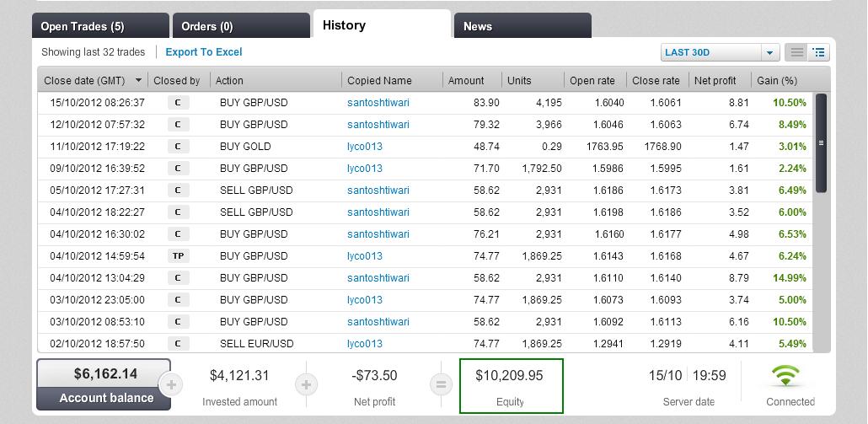Open the Open Trades (5) tab
868x424 pixels.
99,26
